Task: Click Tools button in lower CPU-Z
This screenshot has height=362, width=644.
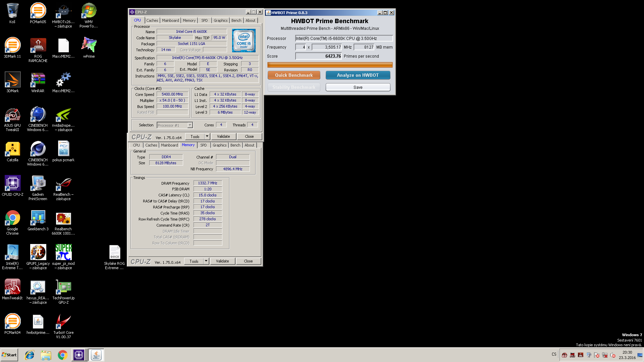Action: coord(194,261)
